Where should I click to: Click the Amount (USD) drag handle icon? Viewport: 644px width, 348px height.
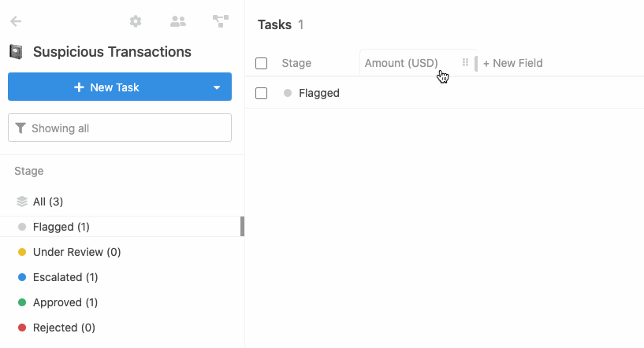point(465,62)
